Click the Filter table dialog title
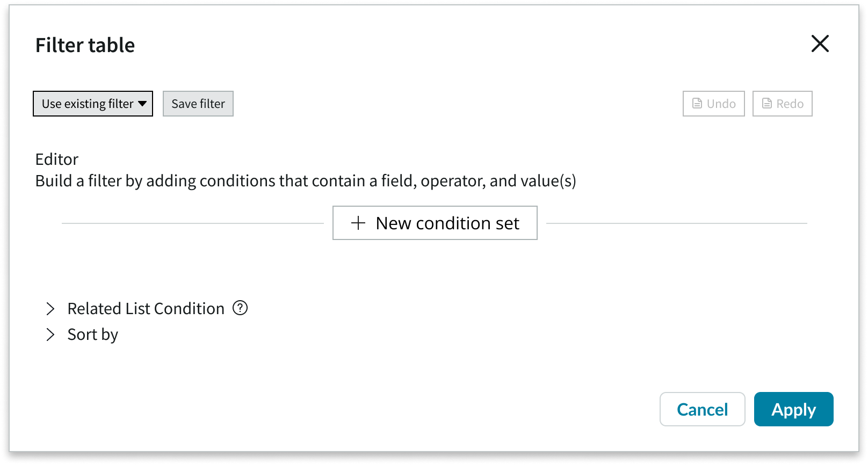The width and height of the screenshot is (868, 465). click(x=84, y=45)
